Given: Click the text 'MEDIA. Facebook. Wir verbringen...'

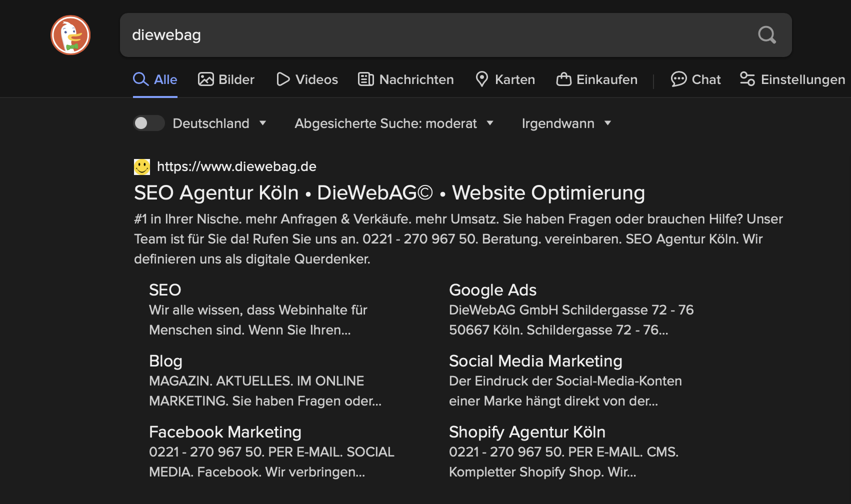Looking at the screenshot, I should tap(257, 472).
